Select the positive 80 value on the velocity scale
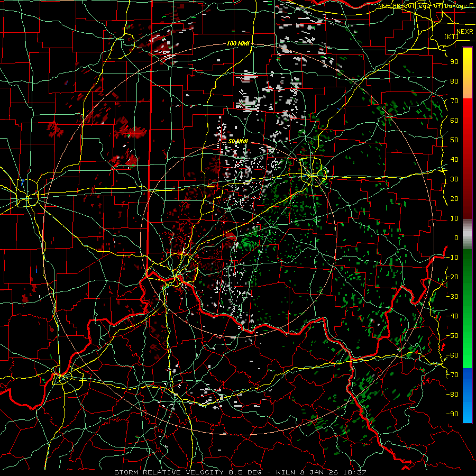The image size is (476, 476). [454, 81]
